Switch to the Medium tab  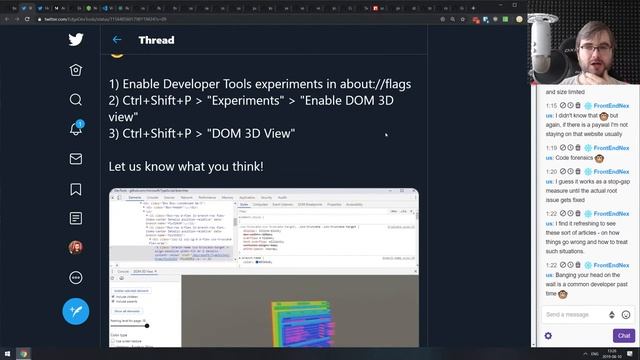pyautogui.click(x=60, y=8)
